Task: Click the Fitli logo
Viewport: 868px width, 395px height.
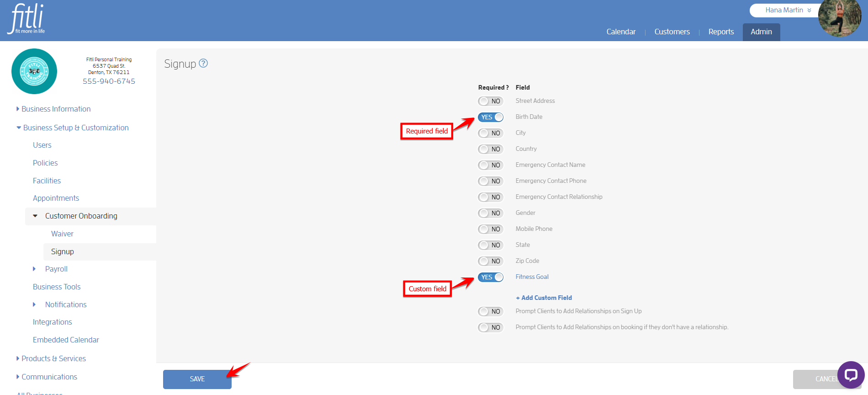Action: point(27,19)
